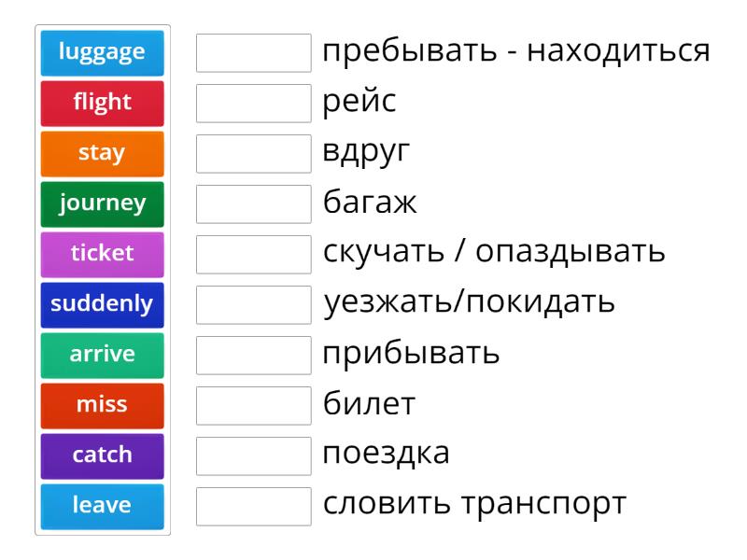The width and height of the screenshot is (747, 560).
Task: Select the answer box beside 'вдруг'
Action: click(254, 154)
